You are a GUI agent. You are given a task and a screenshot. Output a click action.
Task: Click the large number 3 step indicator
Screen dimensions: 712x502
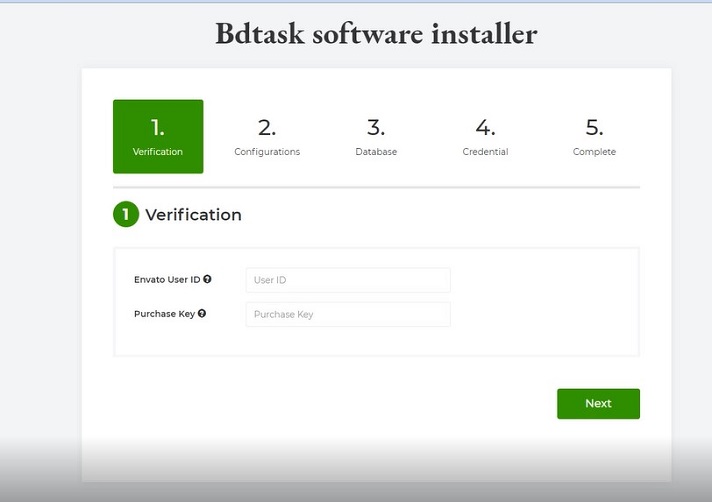point(376,127)
